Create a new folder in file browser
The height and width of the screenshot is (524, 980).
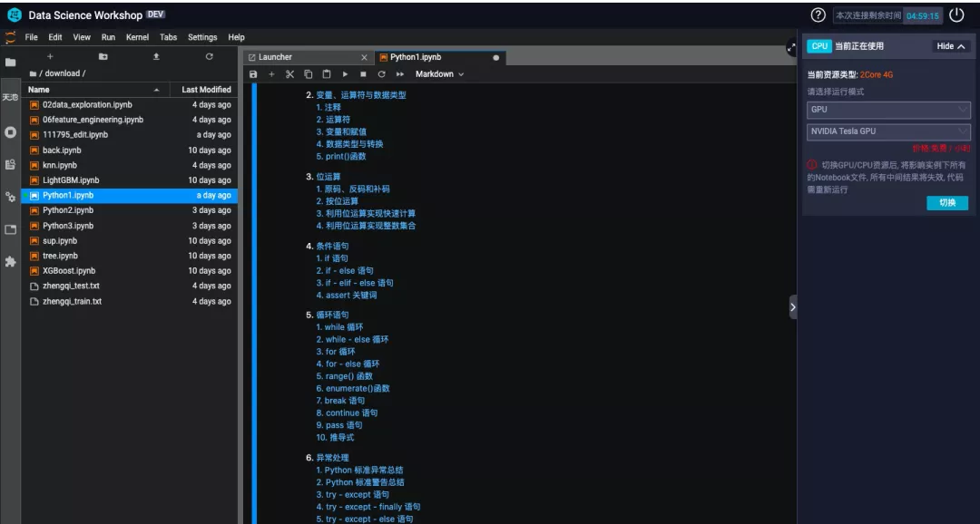click(x=103, y=57)
